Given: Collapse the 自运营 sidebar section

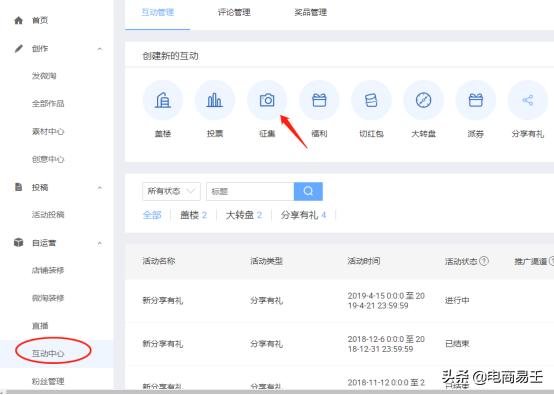Looking at the screenshot, I should [x=100, y=243].
